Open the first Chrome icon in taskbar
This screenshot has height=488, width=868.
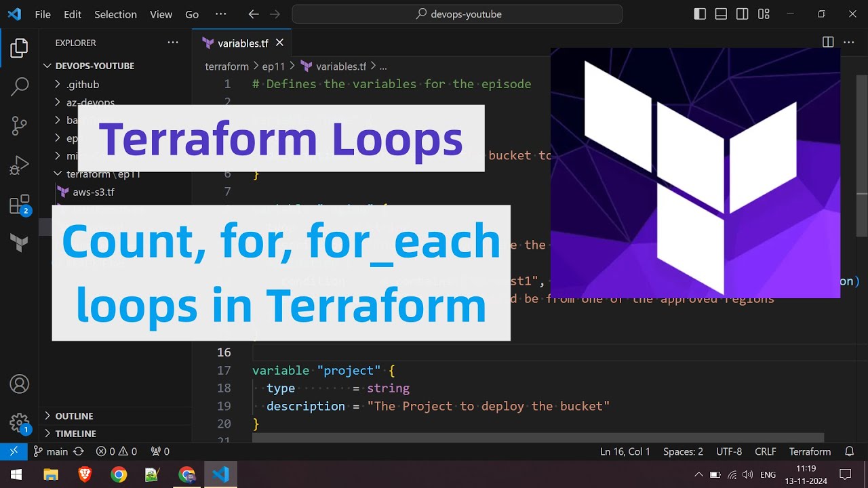pos(119,474)
